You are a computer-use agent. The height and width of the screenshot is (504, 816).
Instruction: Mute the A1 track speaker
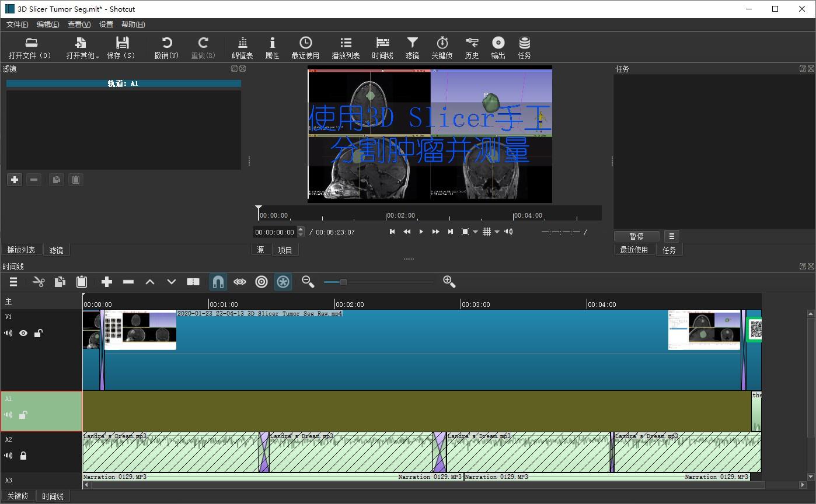[x=8, y=415]
